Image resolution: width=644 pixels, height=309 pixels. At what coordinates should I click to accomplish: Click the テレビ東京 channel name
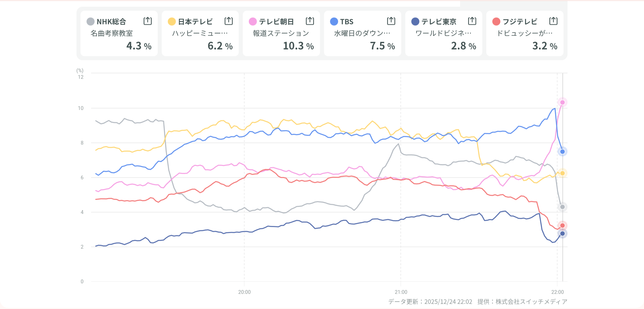[439, 22]
